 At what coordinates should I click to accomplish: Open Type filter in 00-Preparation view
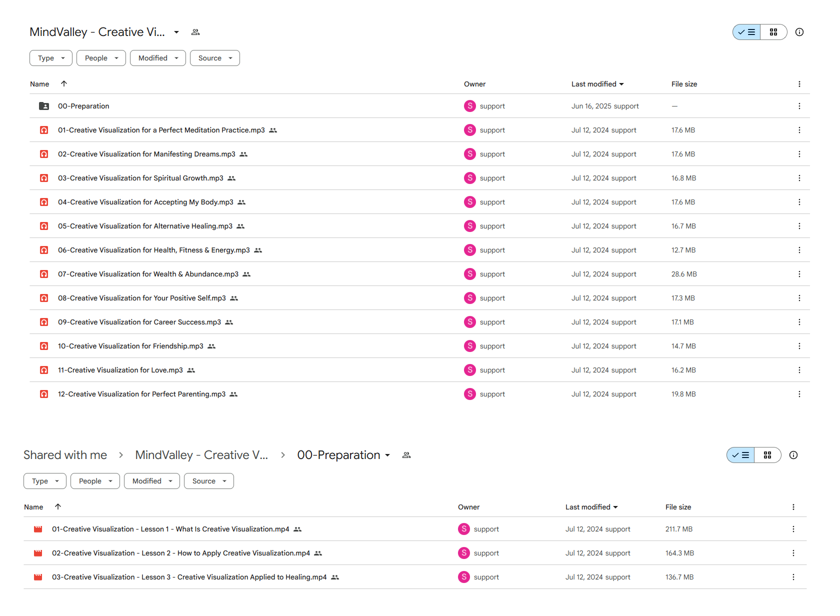pyautogui.click(x=45, y=481)
